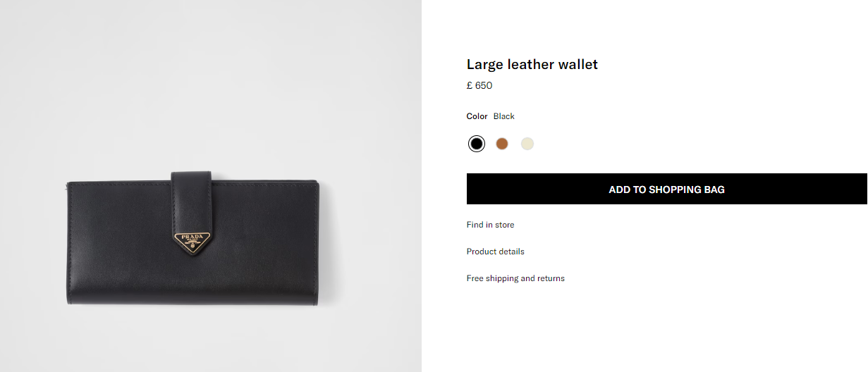Click the Black color name text
Screen dimensions: 868x372
pos(504,116)
